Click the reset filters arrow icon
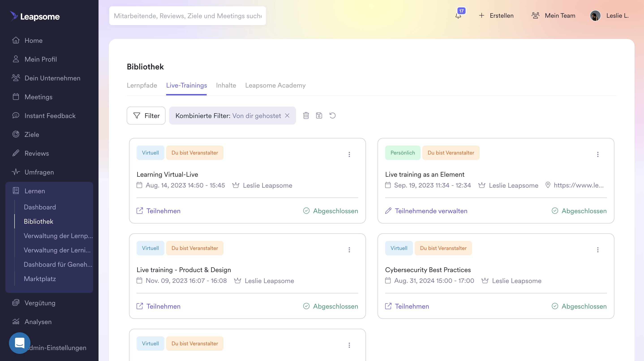The width and height of the screenshot is (644, 361). click(332, 116)
